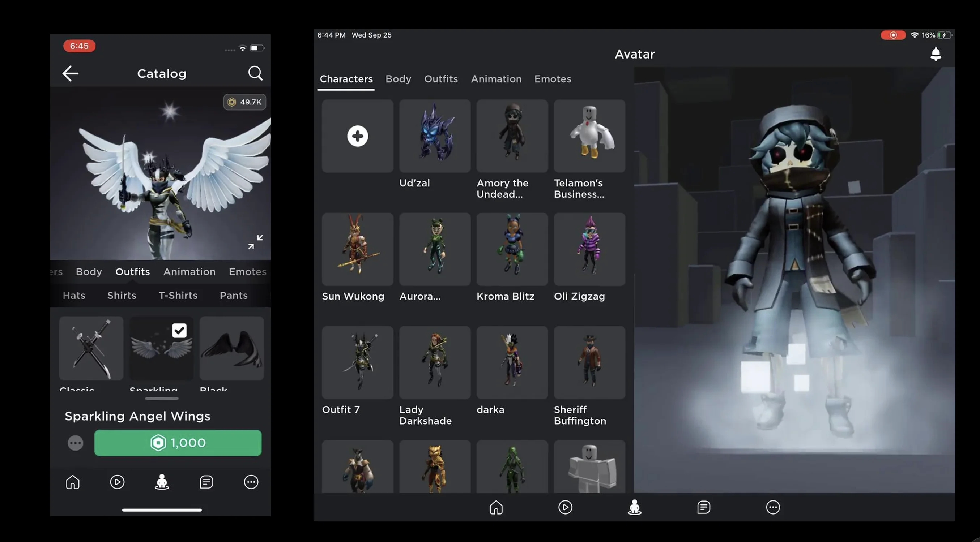Screen dimensions: 980x542
Task: Select the Hats subcategory
Action: 74,295
